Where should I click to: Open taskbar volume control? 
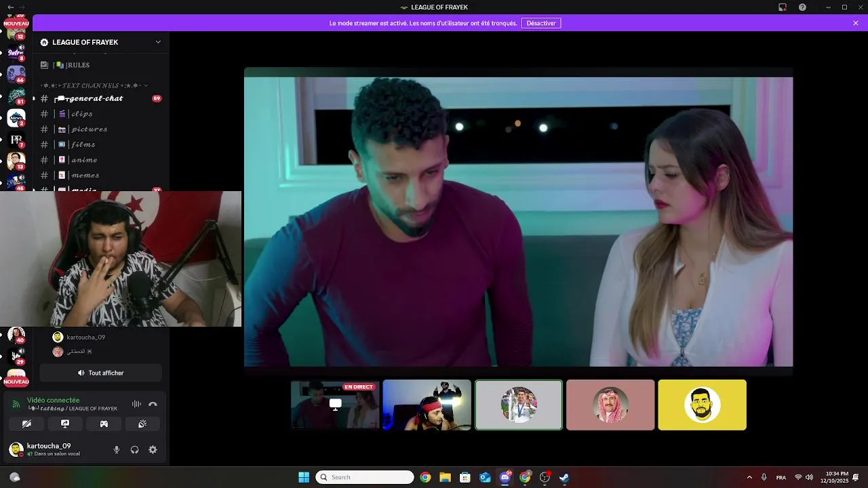(x=809, y=477)
